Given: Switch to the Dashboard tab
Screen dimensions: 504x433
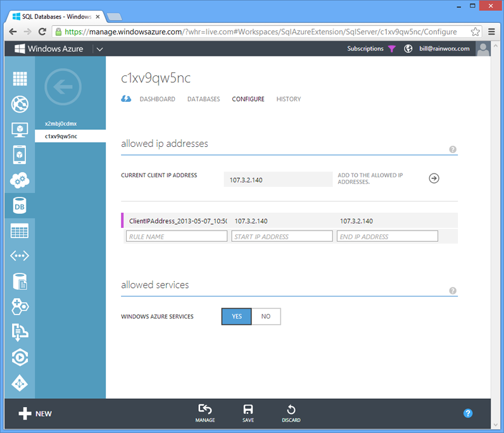Looking at the screenshot, I should pyautogui.click(x=157, y=99).
